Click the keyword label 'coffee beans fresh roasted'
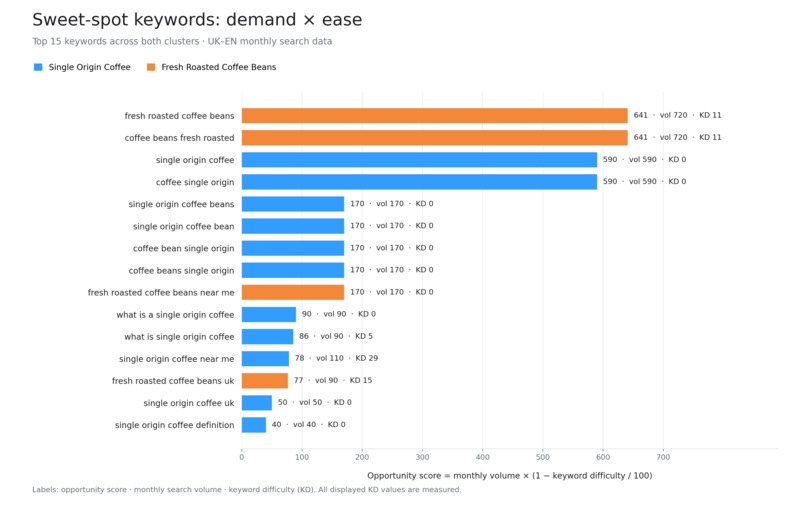Image resolution: width=806 pixels, height=510 pixels. [179, 138]
